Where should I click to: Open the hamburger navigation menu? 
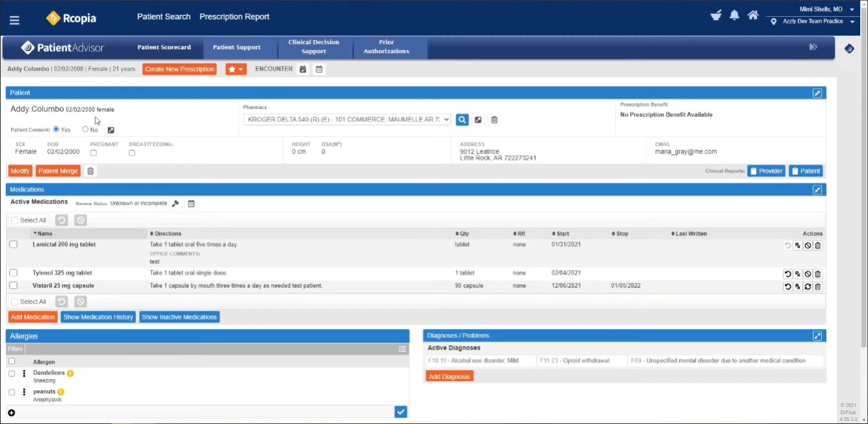pyautogui.click(x=14, y=20)
